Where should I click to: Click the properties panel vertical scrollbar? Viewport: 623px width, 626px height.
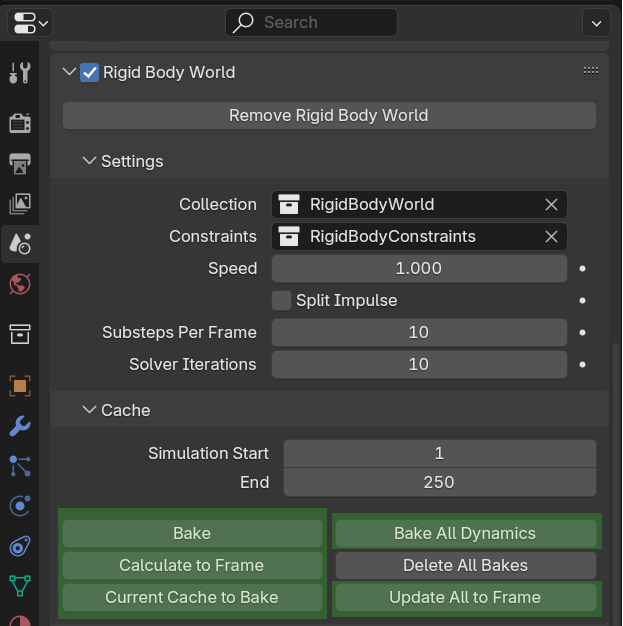616,483
